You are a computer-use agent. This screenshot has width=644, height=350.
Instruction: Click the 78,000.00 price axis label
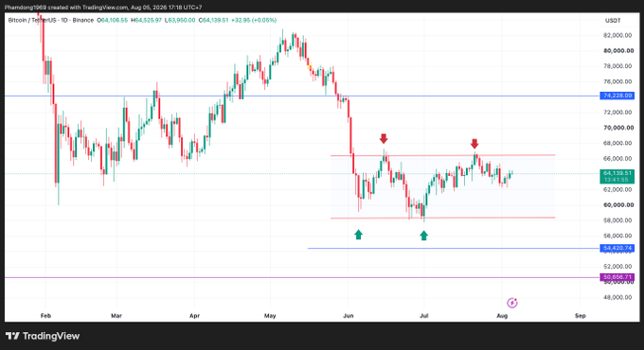617,66
